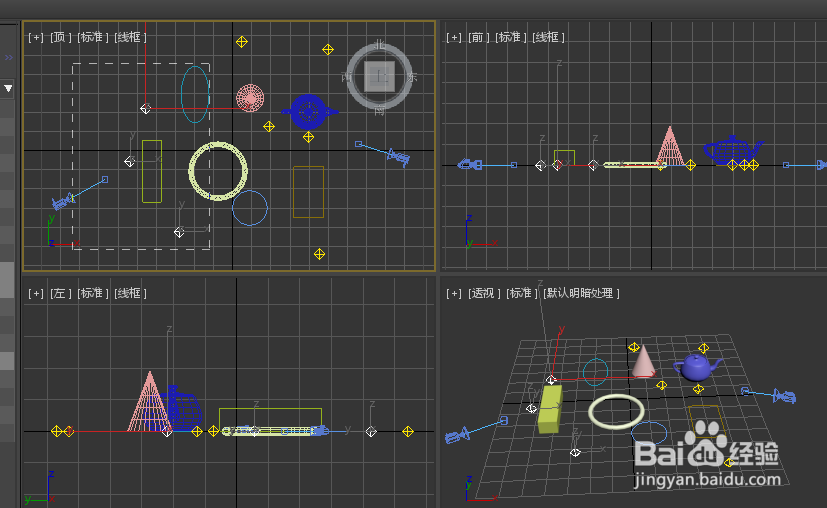Image resolution: width=827 pixels, height=508 pixels.
Task: Open the [标准] menu of Perspective viewport
Action: tap(522, 293)
